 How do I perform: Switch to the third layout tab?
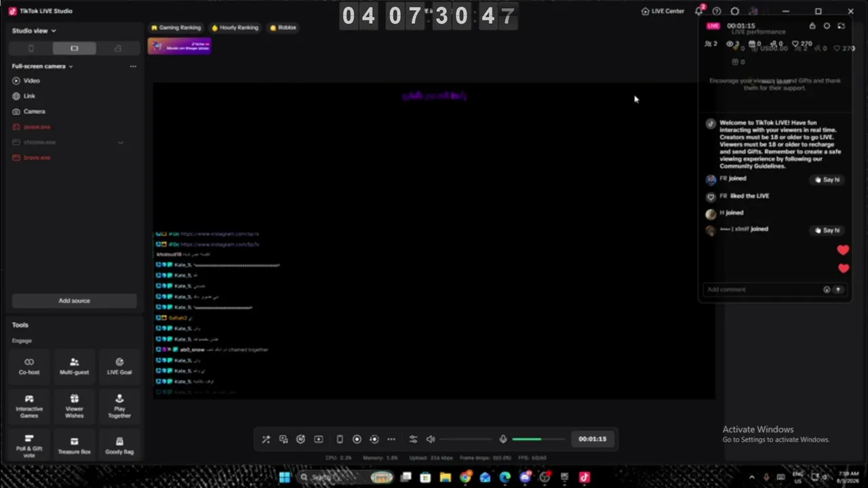(117, 48)
